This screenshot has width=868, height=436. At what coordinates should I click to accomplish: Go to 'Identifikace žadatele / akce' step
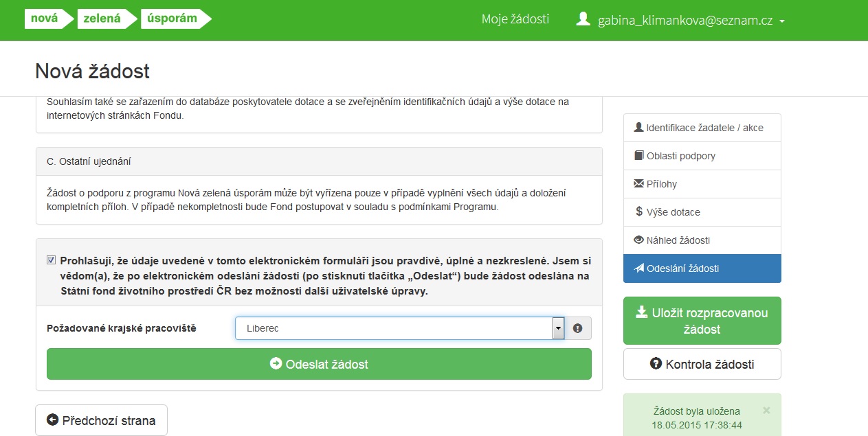tap(702, 128)
